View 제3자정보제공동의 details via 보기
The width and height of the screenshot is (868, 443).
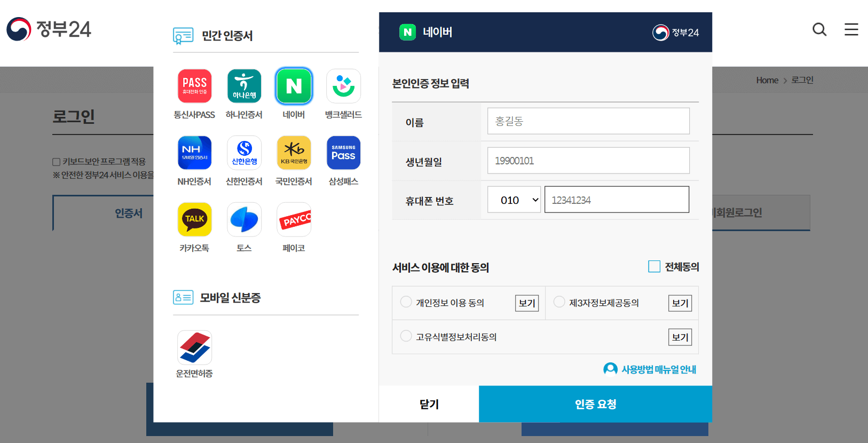(680, 303)
